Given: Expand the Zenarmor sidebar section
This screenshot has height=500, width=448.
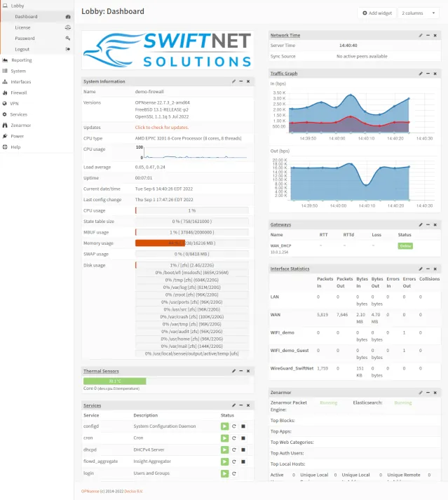Looking at the screenshot, I should pos(37,125).
